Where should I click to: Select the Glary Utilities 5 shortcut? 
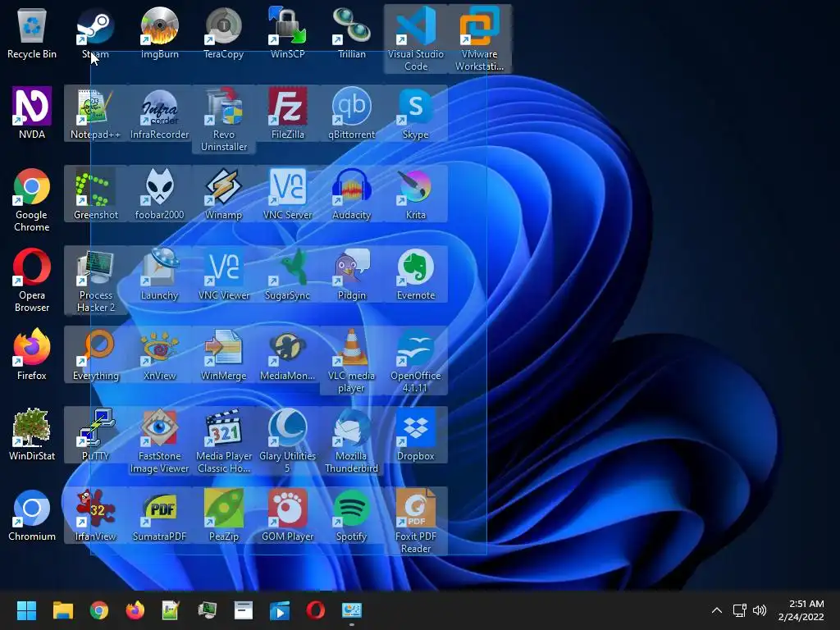click(x=288, y=441)
